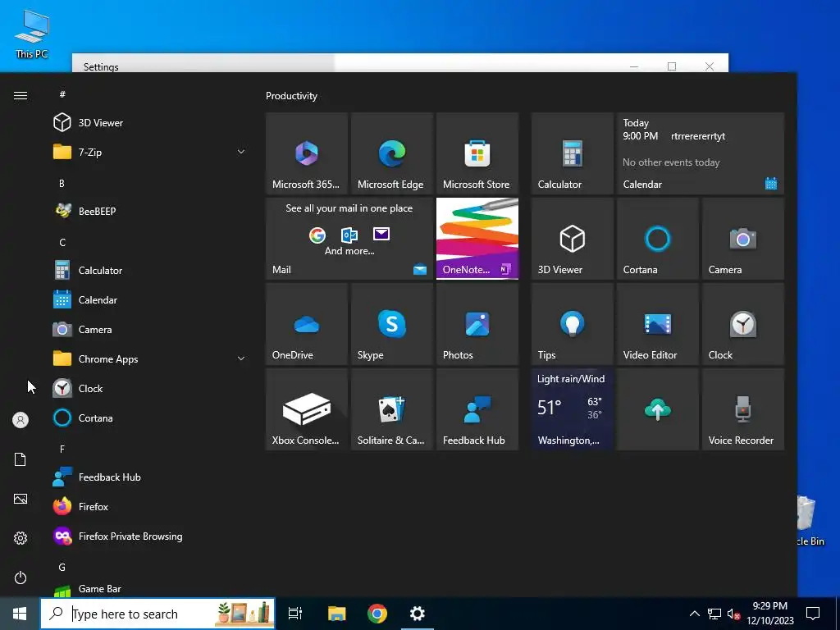The height and width of the screenshot is (630, 840).
Task: Open Calendar in the app list
Action: (150, 299)
